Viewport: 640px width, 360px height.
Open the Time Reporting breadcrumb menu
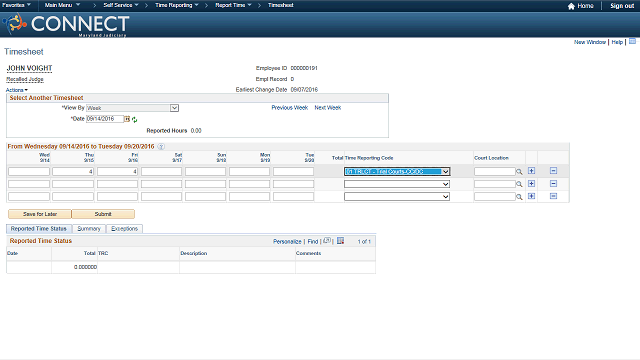coord(177,5)
